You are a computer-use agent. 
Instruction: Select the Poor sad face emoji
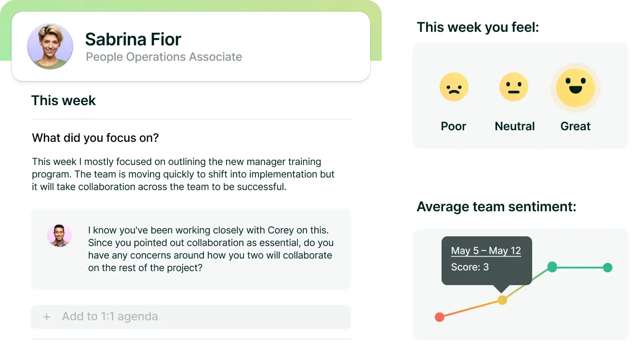(454, 87)
